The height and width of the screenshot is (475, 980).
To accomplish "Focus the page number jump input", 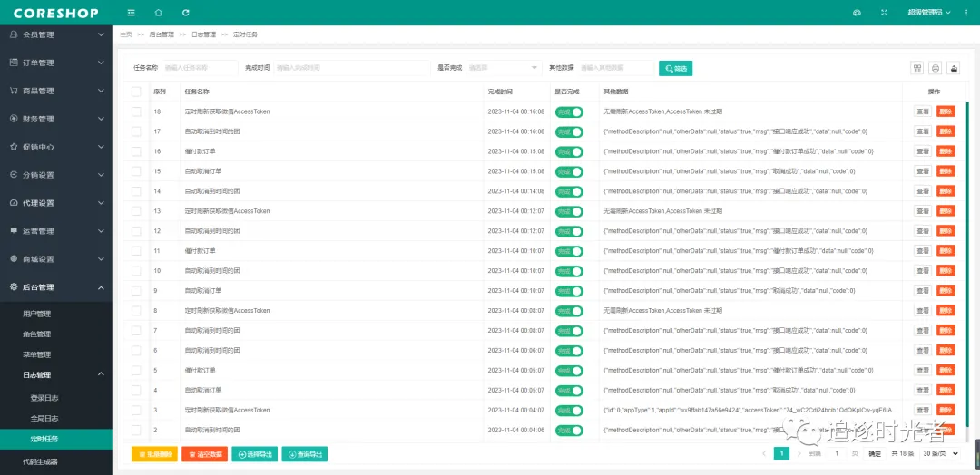I will 837,454.
